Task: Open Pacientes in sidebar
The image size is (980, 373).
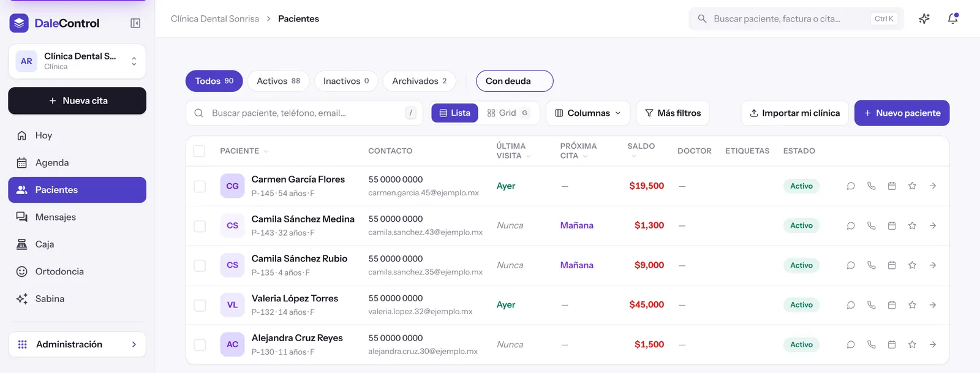Action: [77, 190]
